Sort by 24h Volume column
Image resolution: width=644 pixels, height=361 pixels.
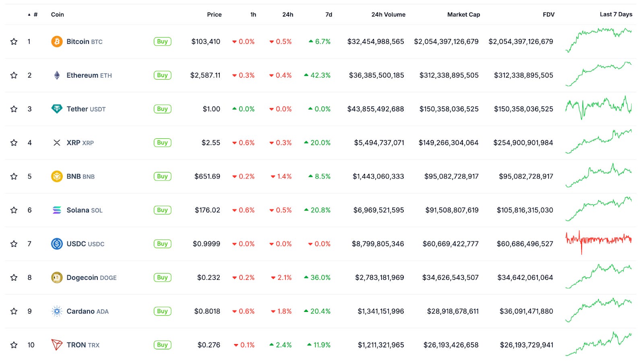point(388,14)
